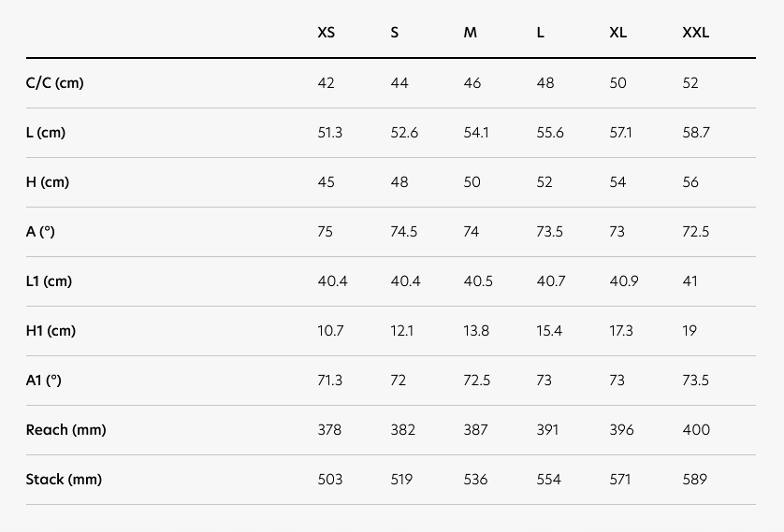Click the L1 (cm) row label

coord(49,281)
